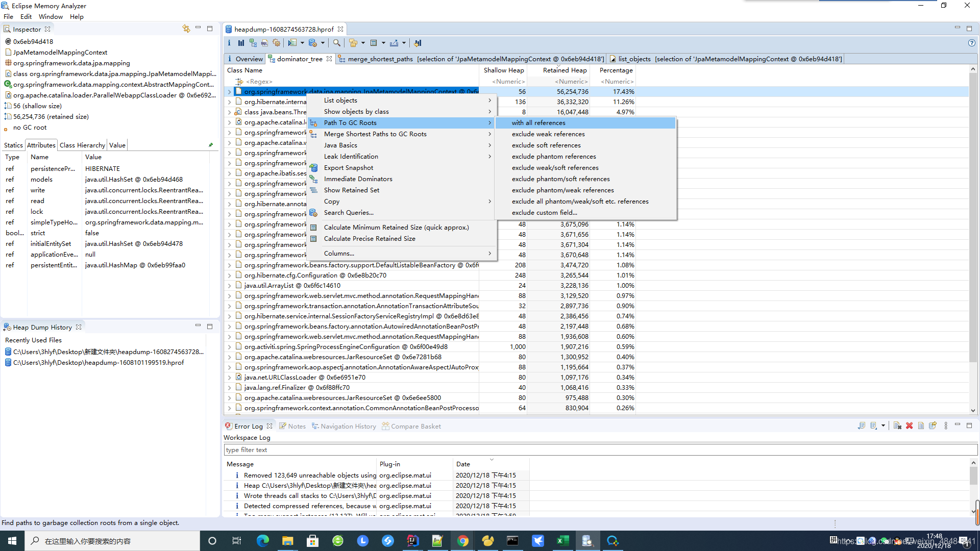Click the group result by icon
Image resolution: width=980 pixels, height=551 pixels.
tap(353, 43)
